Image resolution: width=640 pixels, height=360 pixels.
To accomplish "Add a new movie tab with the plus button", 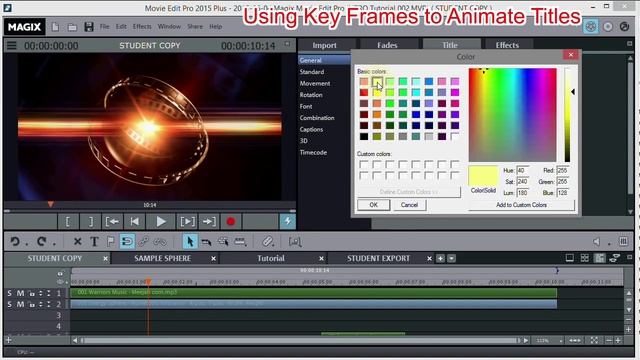I will (440, 258).
